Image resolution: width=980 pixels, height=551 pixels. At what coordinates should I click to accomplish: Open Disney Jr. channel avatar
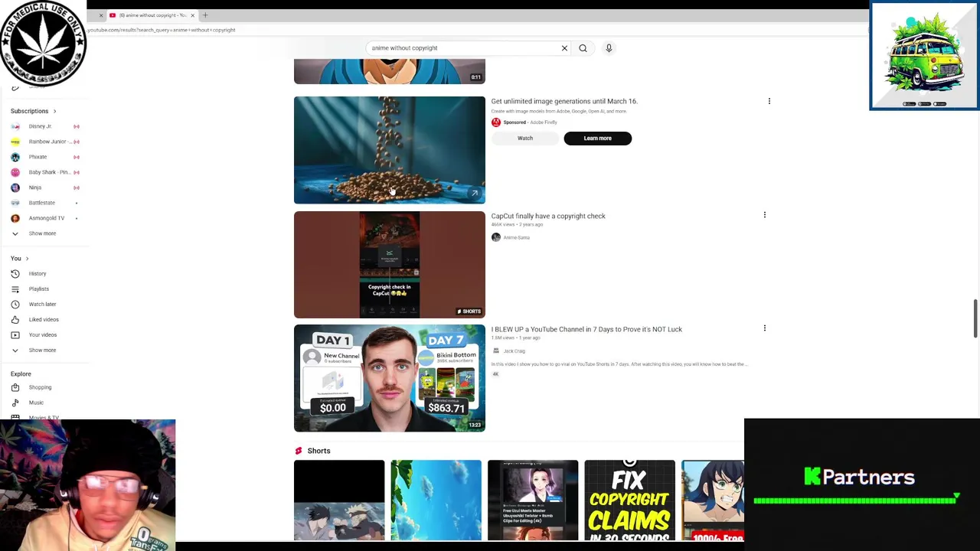pyautogui.click(x=15, y=126)
